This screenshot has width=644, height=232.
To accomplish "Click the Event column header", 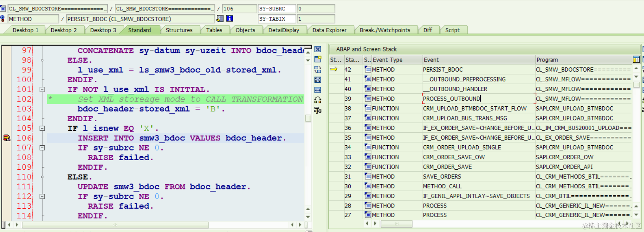I will click(x=478, y=60).
